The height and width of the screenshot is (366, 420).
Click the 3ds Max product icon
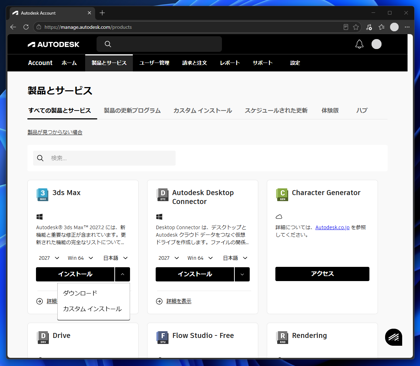coord(42,195)
